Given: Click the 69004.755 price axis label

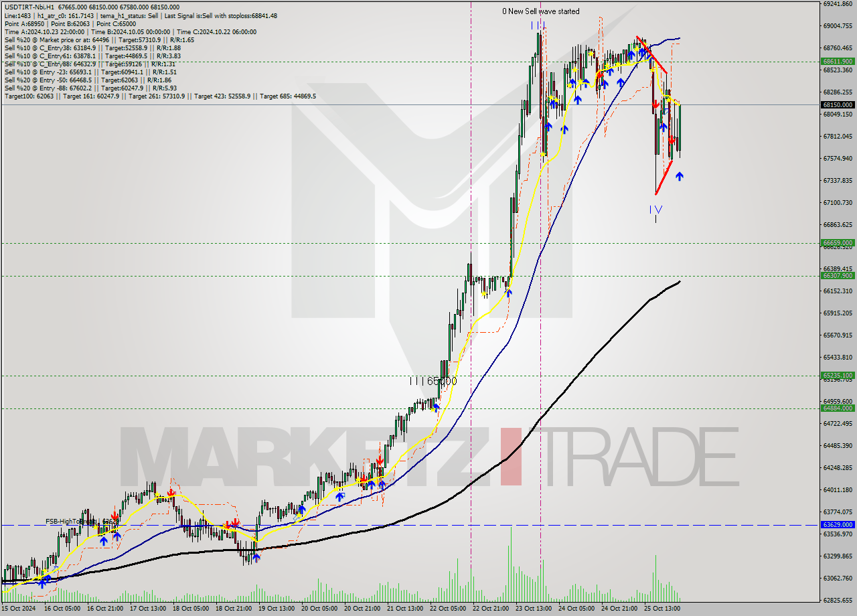Looking at the screenshot, I should click(x=838, y=25).
